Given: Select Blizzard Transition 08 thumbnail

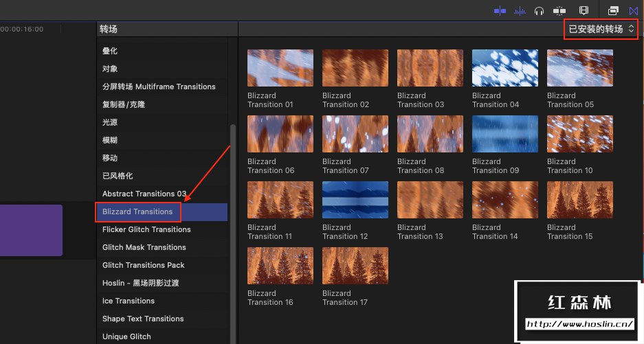Looking at the screenshot, I should click(430, 134).
